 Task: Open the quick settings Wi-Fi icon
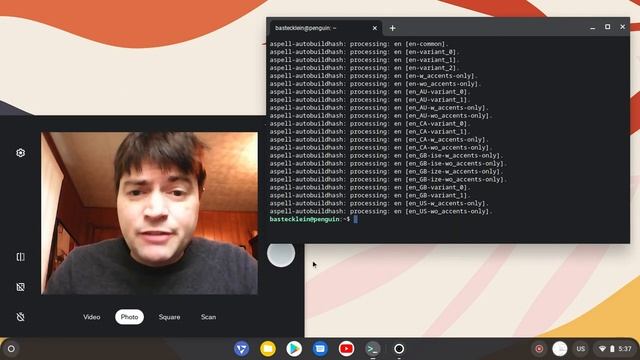click(x=602, y=349)
